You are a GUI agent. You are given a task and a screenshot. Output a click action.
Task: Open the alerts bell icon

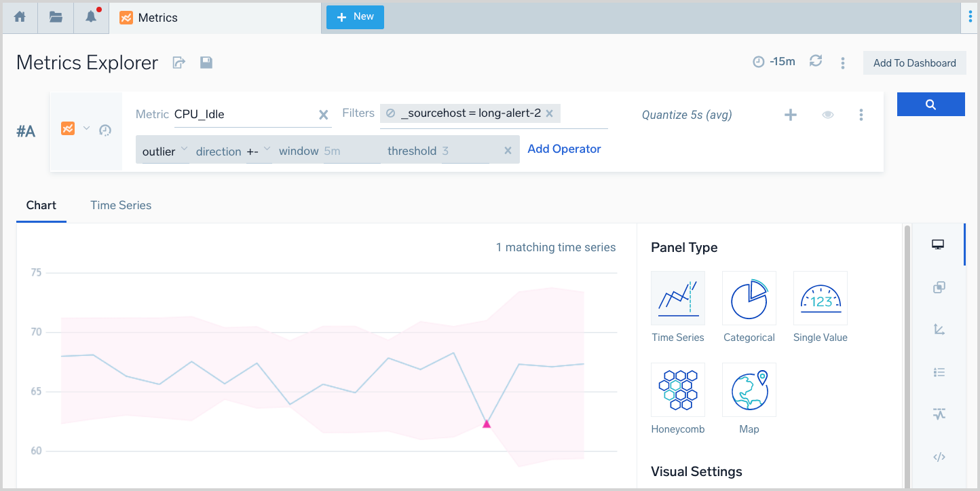point(91,18)
